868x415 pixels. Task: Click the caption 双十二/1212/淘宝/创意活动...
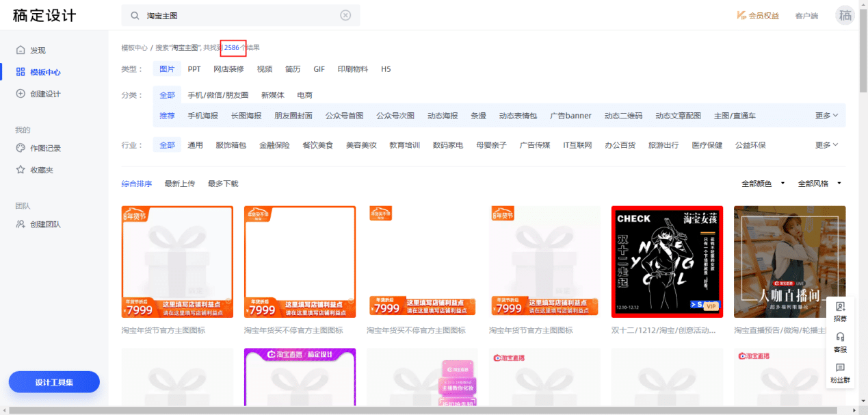click(663, 330)
